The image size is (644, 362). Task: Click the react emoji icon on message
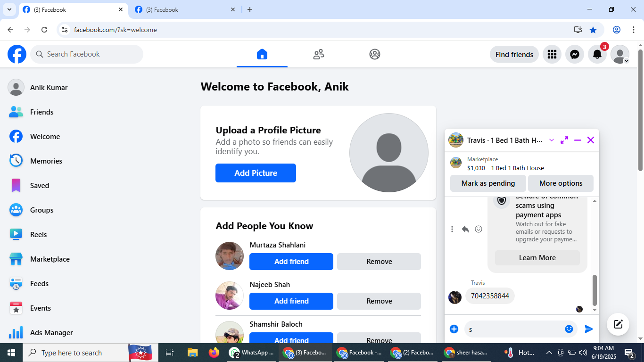tap(479, 229)
